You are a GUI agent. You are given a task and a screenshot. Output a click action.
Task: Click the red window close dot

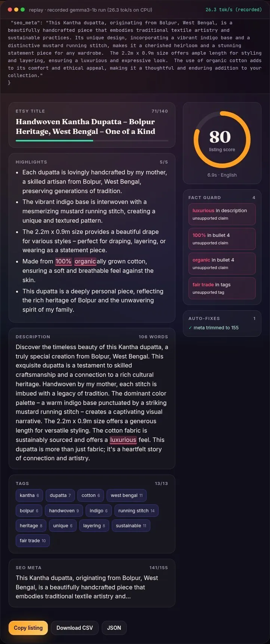[10, 10]
